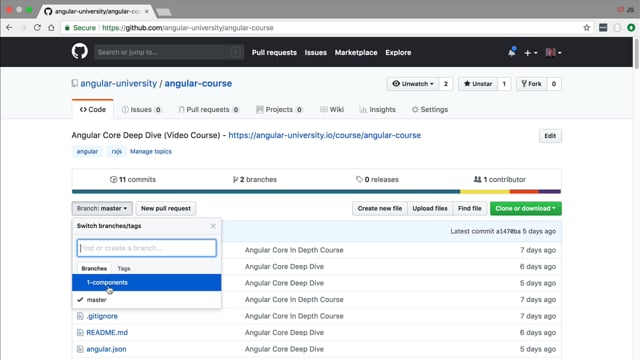Show the language breakdown color bar
Viewport: 640px width, 360px height.
tap(316, 191)
